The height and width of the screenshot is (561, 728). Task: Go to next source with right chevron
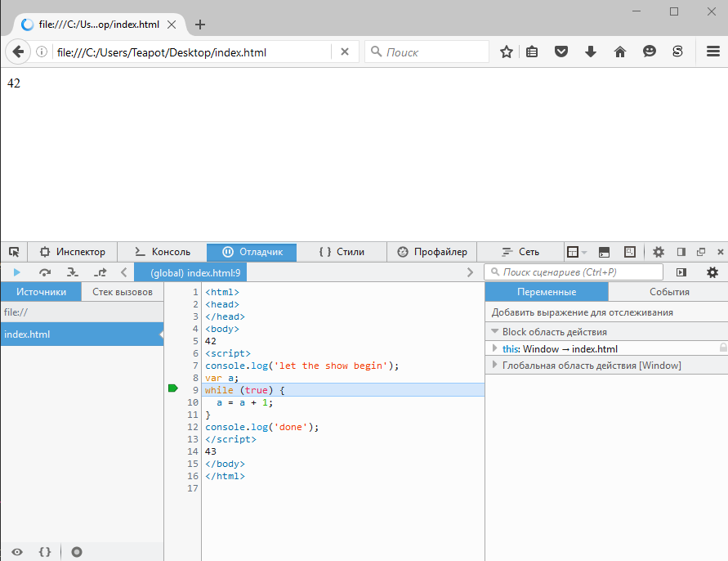tap(470, 272)
